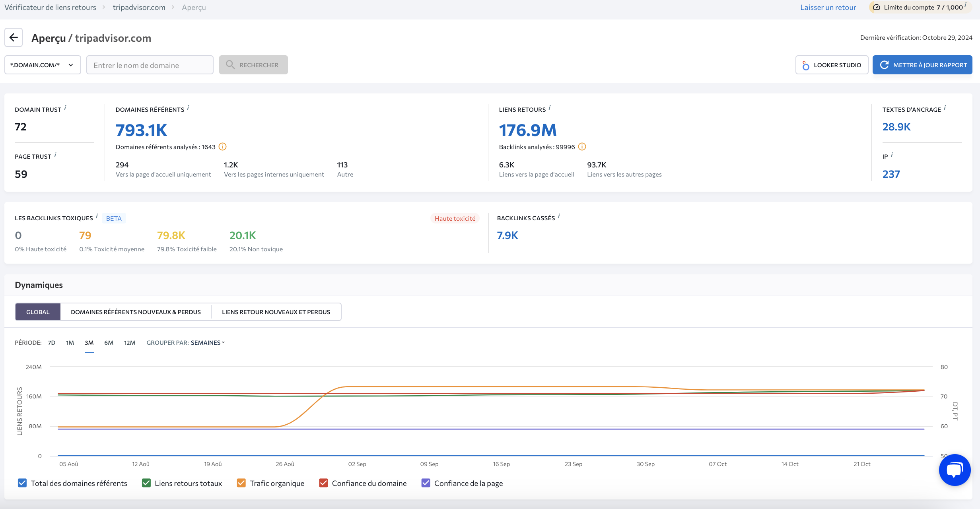
Task: Open the *.DOMAIN.COM/* scope dropdown
Action: 43,65
